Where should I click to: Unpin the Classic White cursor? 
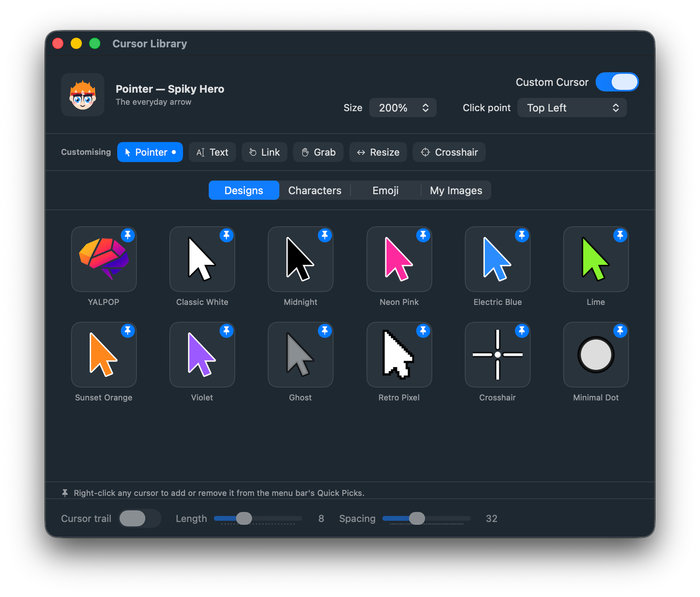[x=226, y=235]
